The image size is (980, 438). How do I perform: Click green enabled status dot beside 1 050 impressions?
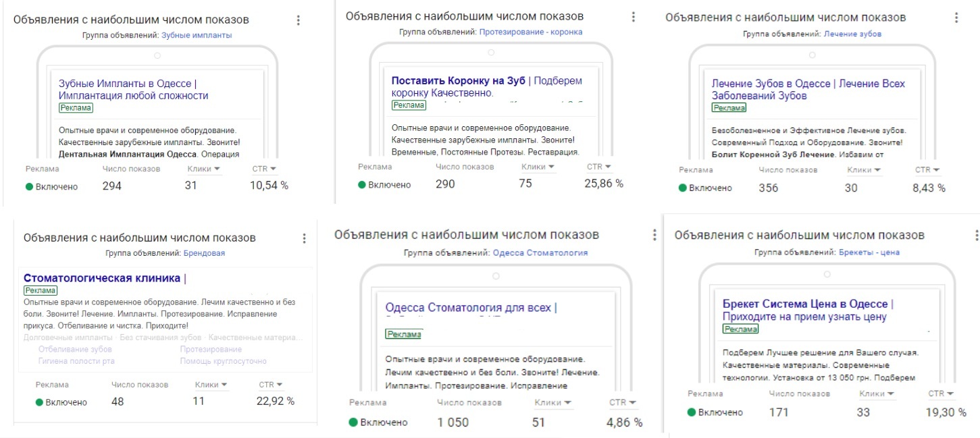[353, 422]
